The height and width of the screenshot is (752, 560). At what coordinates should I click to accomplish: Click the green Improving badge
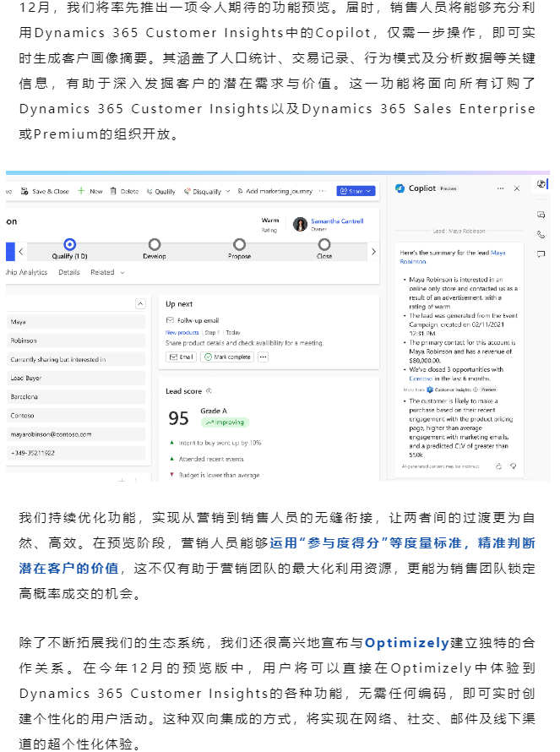[x=225, y=422]
